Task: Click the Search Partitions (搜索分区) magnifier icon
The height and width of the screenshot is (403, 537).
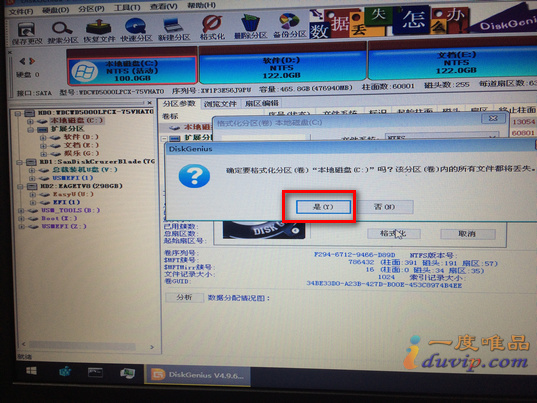Action: (x=62, y=32)
